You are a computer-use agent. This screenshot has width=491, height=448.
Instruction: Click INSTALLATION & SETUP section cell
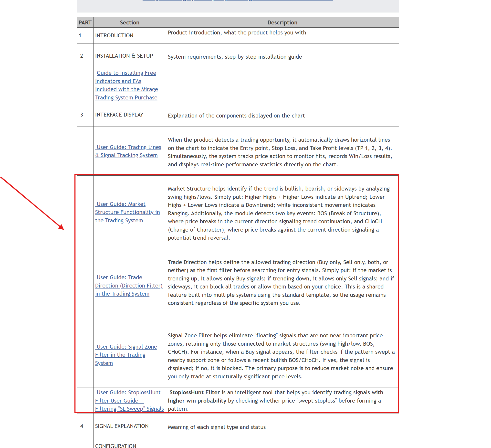[124, 56]
